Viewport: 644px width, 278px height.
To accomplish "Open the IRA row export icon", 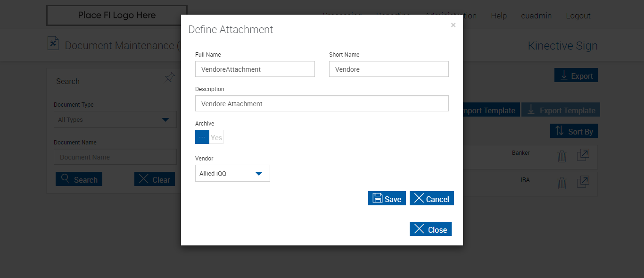I will pos(583,182).
